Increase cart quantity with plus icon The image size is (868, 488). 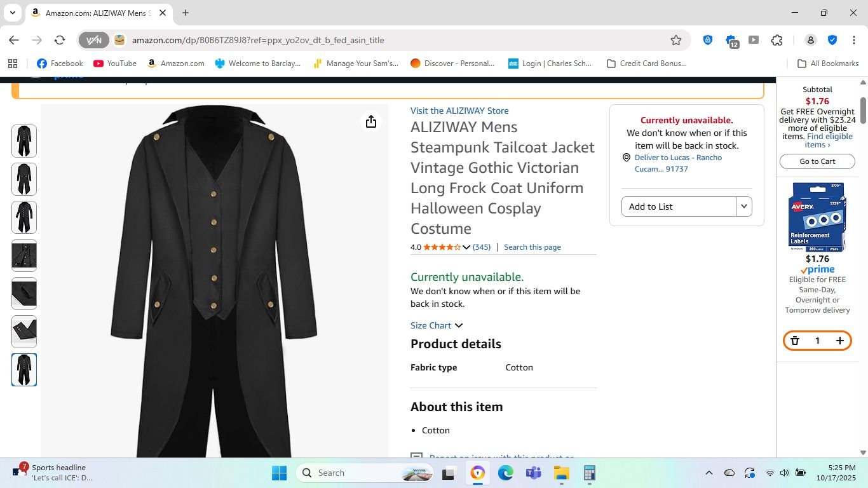pos(839,341)
